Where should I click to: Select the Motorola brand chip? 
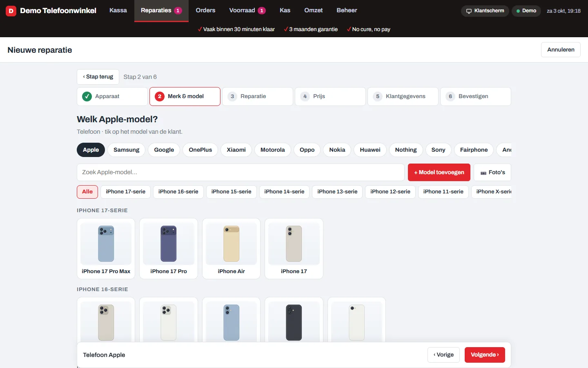[273, 150]
